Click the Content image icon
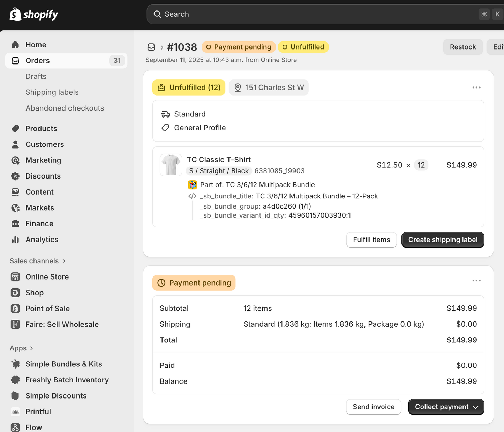 pos(15,192)
